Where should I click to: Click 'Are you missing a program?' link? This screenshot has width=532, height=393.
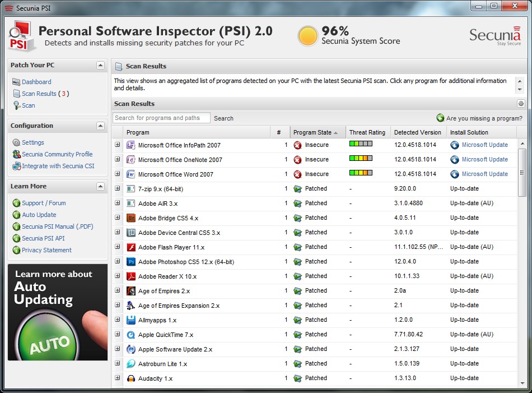(484, 118)
